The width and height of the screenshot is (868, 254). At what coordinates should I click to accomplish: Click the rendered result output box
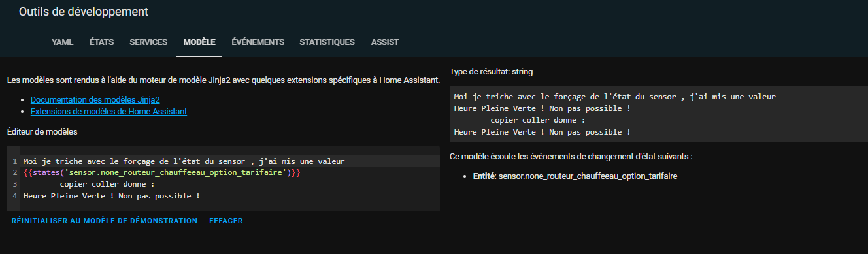click(x=659, y=114)
